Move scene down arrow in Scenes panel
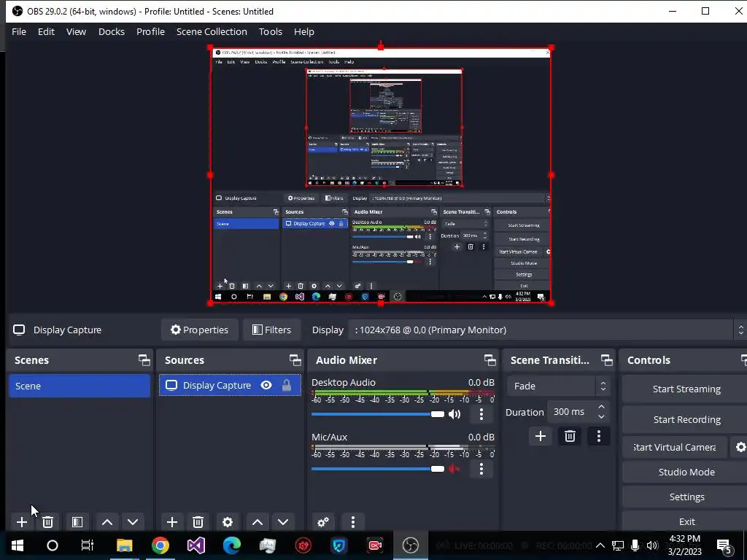The width and height of the screenshot is (747, 560). (x=133, y=522)
